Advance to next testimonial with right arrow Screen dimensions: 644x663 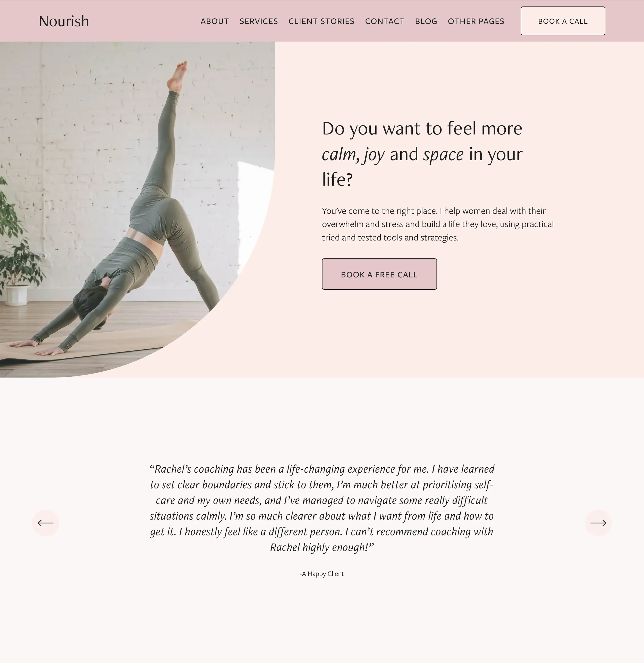(x=598, y=523)
